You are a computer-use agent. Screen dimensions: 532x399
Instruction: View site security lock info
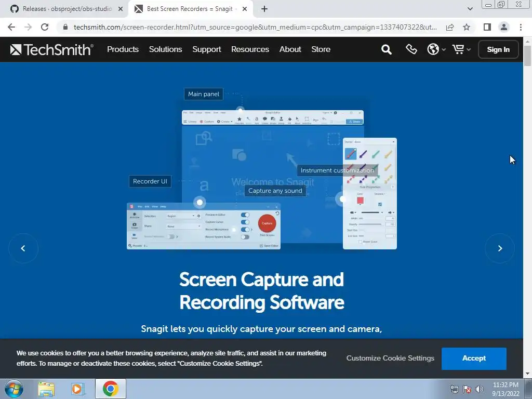pyautogui.click(x=65, y=27)
